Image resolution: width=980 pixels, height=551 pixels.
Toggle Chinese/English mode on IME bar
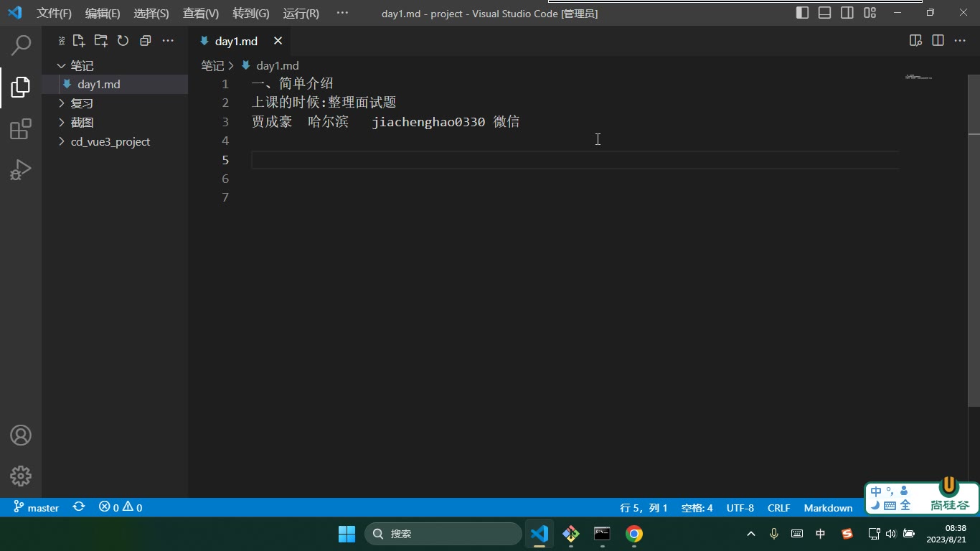(x=876, y=492)
